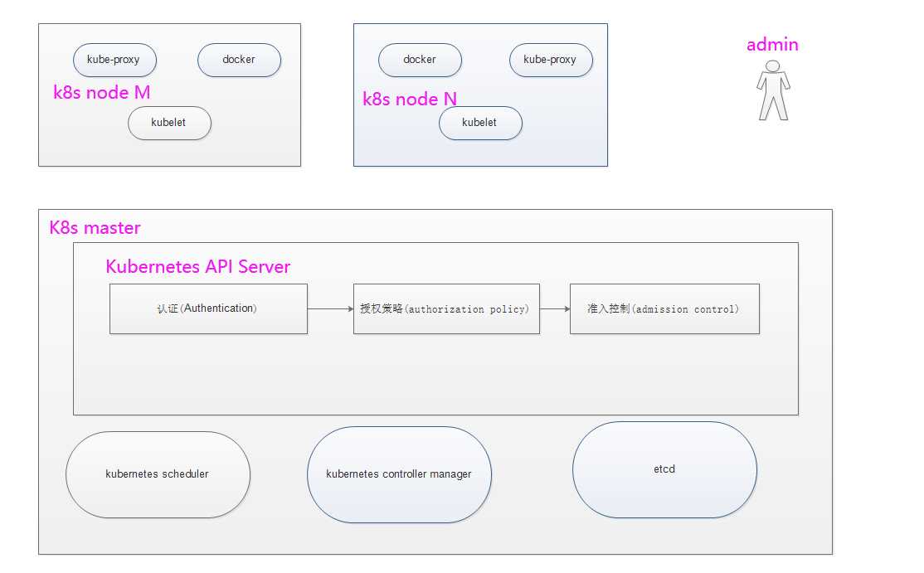Select the 授权策略(authorization policy) box
Image resolution: width=924 pixels, height=573 pixels.
(x=447, y=309)
